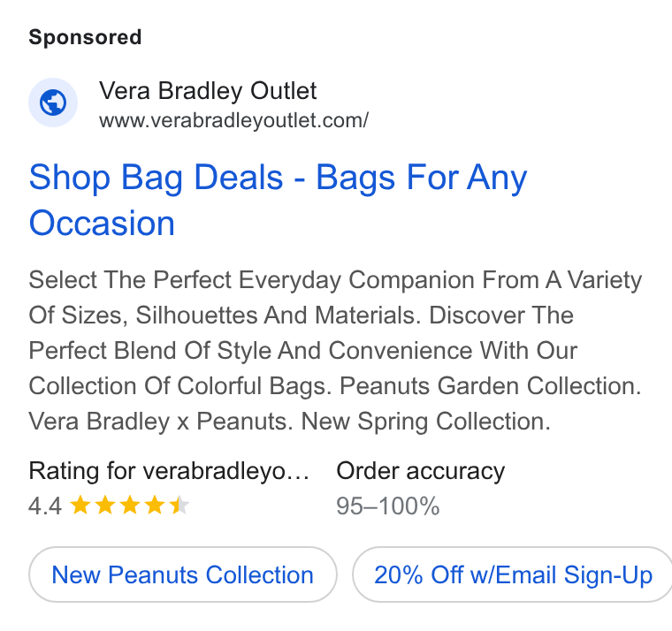Click the 95–100% accuracy value
The image size is (672, 631).
coord(388,506)
